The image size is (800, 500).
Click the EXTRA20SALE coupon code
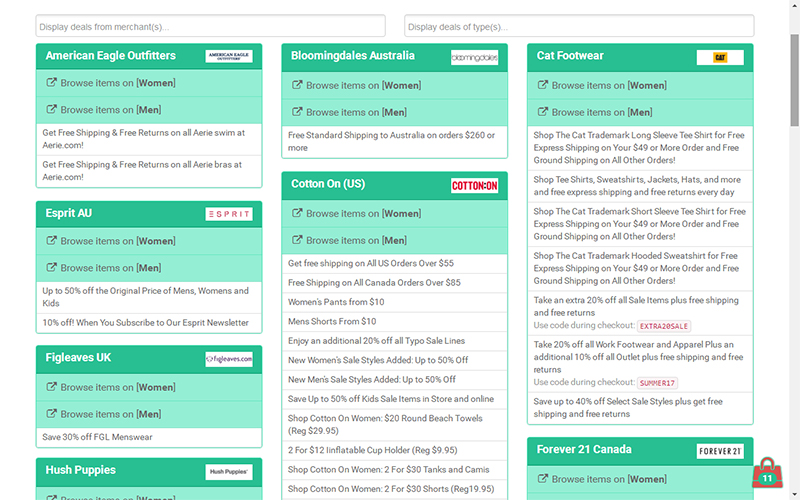(x=664, y=326)
